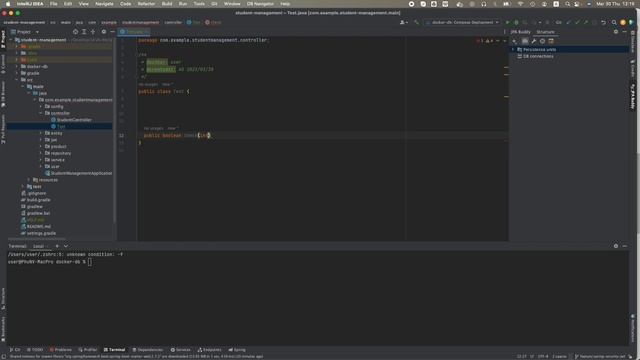Screen dimensions: 640x360
Task: Open the Dependencies tool window button
Action: pyautogui.click(x=147, y=350)
